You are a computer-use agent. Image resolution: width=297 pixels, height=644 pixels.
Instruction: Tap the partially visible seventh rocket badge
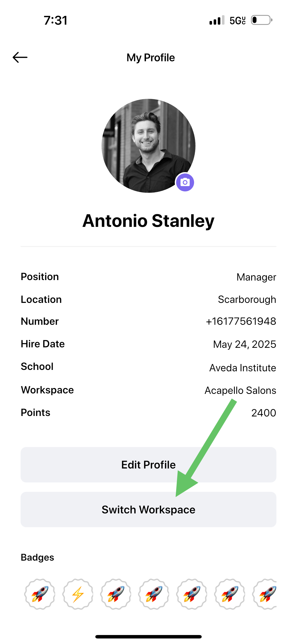pos(265,594)
